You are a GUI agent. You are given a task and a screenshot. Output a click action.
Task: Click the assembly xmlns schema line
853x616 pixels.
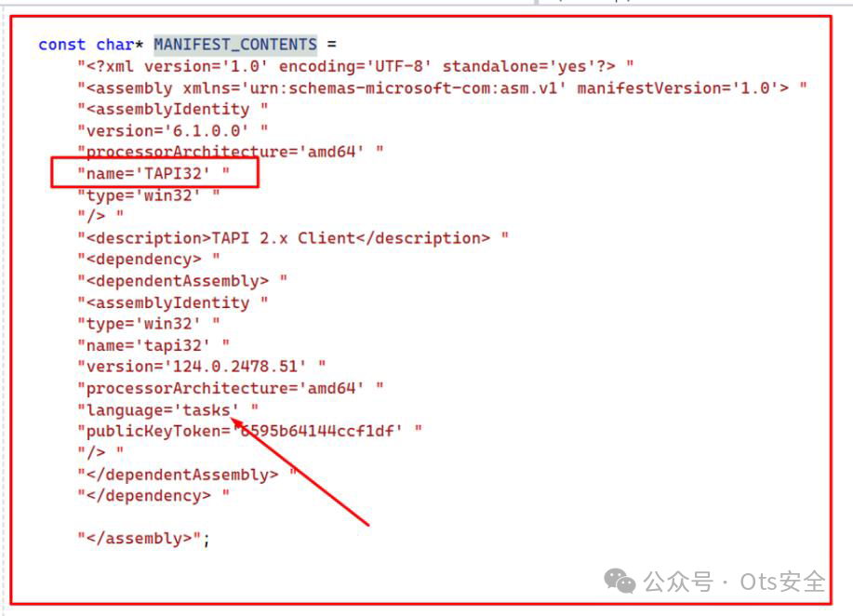(442, 87)
